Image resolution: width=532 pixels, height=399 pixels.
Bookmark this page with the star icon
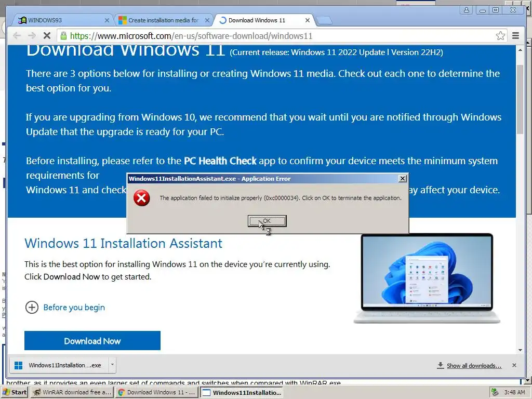point(500,36)
